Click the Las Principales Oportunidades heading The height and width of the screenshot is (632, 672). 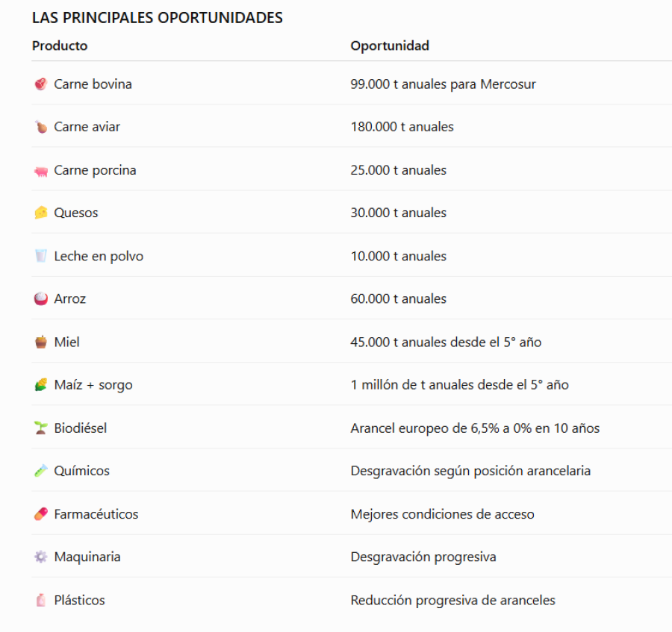158,18
